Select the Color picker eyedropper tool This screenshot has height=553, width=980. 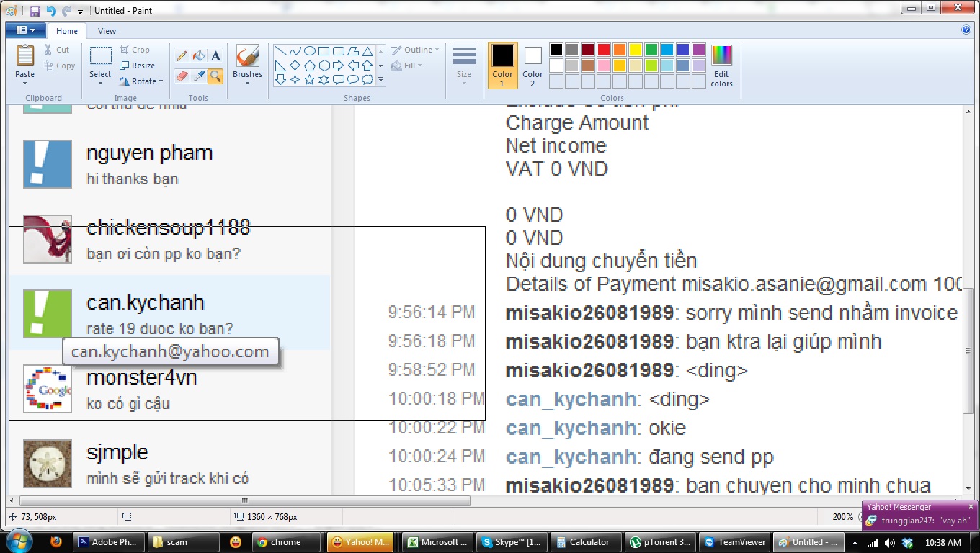pyautogui.click(x=198, y=76)
